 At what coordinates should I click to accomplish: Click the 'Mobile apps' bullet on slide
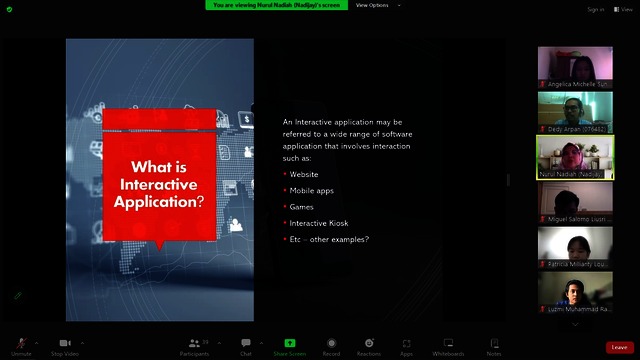click(x=311, y=191)
